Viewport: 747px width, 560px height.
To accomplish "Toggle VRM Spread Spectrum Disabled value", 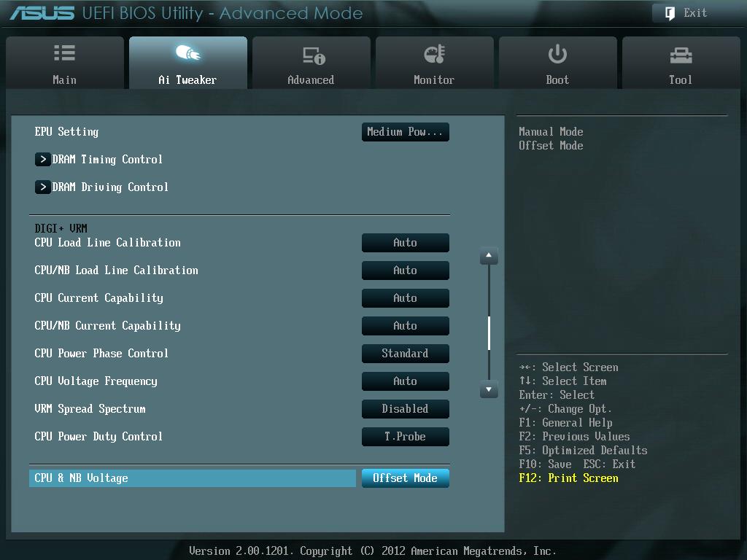I will [x=406, y=409].
